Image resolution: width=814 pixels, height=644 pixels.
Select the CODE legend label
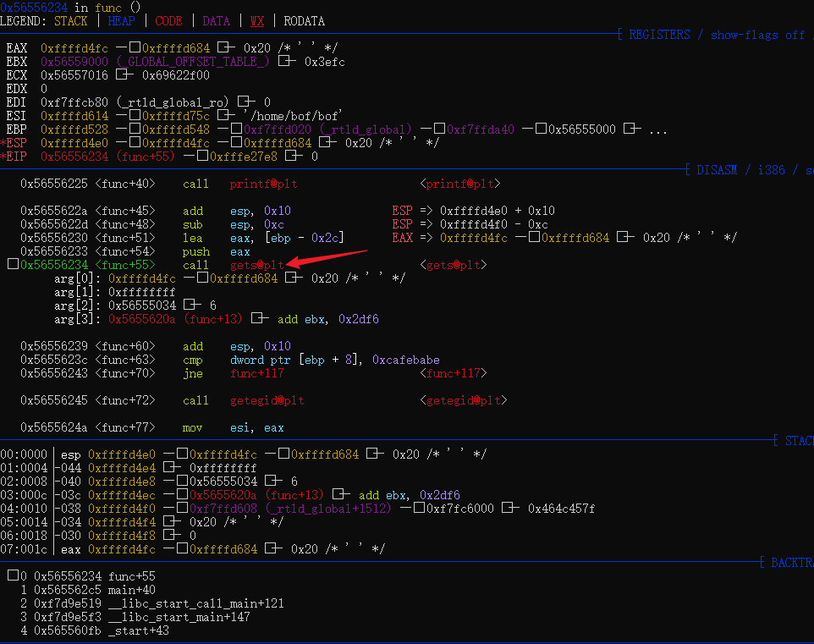(168, 21)
